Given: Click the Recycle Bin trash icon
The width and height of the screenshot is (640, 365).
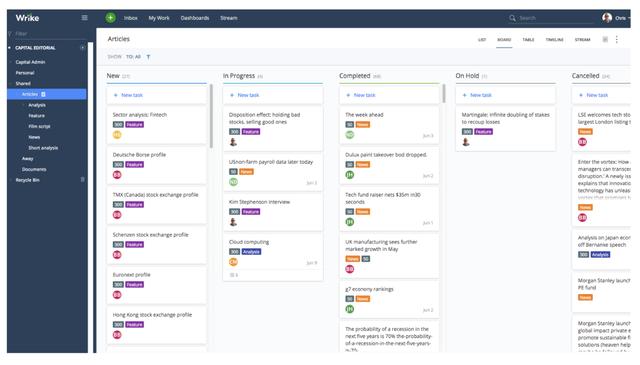Looking at the screenshot, I should pos(82,180).
